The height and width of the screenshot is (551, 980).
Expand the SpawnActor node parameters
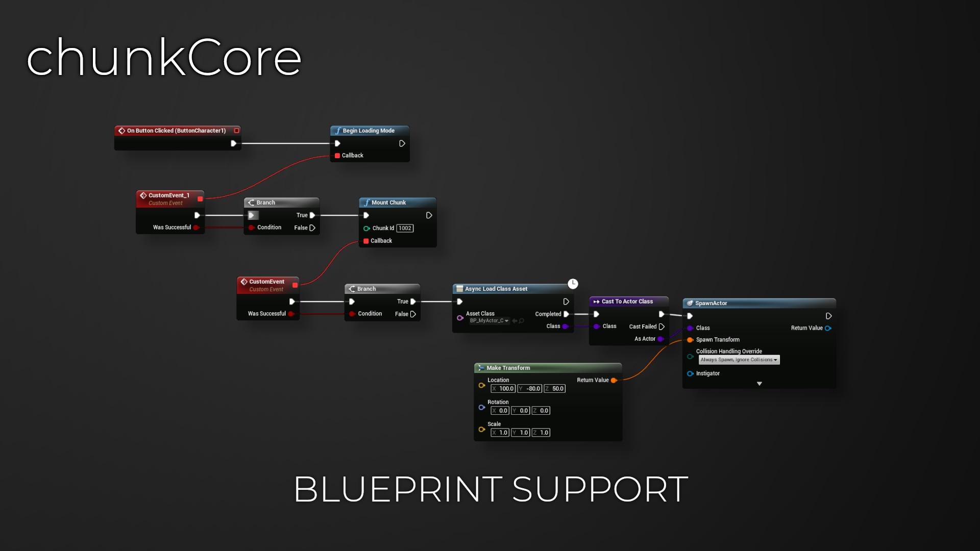tap(759, 384)
